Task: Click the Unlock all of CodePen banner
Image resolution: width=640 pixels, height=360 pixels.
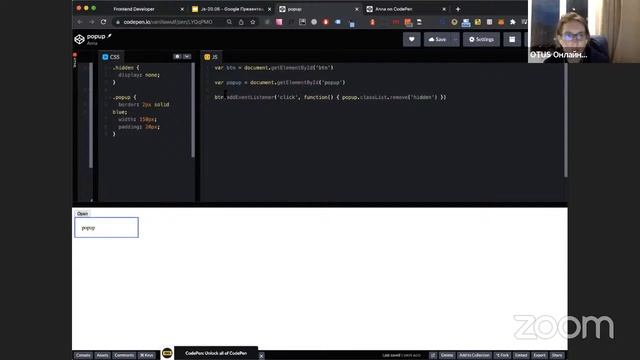Action: tap(216, 353)
